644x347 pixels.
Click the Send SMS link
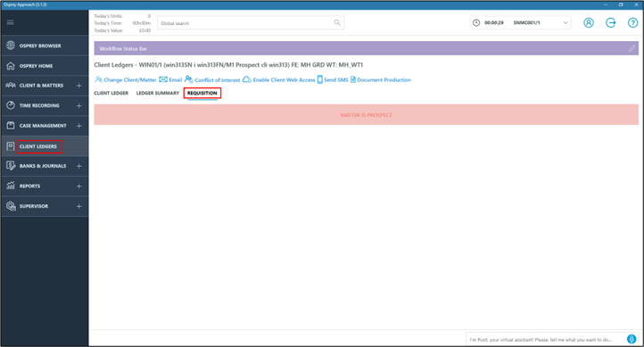click(336, 80)
